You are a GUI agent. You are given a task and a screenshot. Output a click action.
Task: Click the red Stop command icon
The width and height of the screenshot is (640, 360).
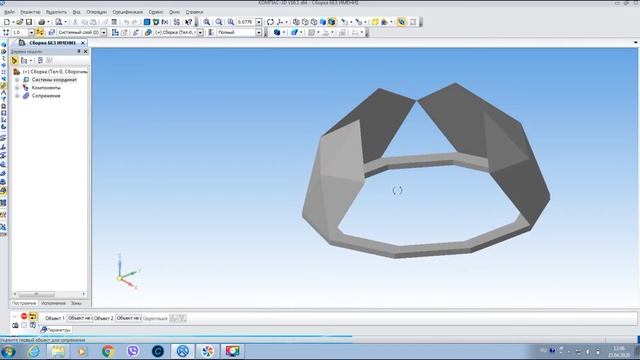point(24,316)
